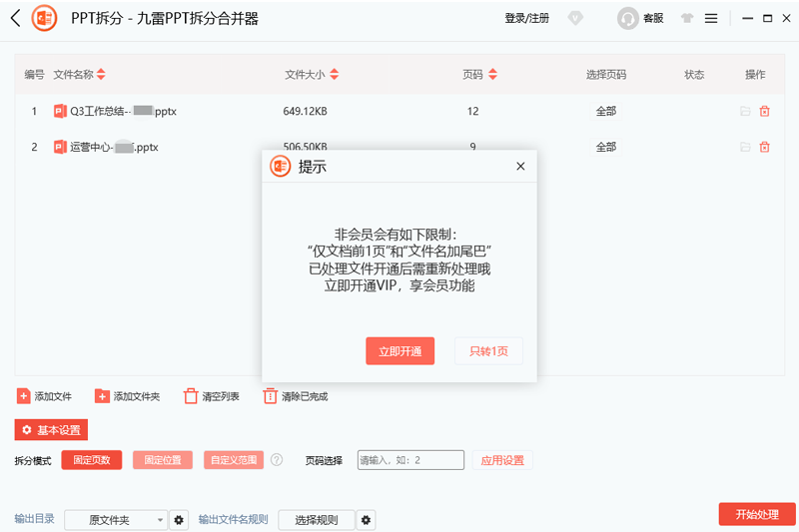Open filename rule gear settings
The image size is (799, 532).
pyautogui.click(x=366, y=520)
